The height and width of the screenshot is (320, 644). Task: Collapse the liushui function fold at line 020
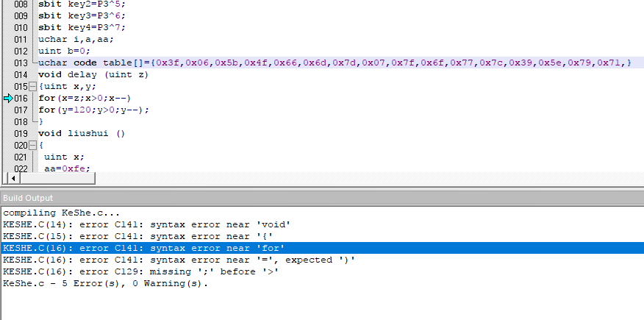(33, 146)
